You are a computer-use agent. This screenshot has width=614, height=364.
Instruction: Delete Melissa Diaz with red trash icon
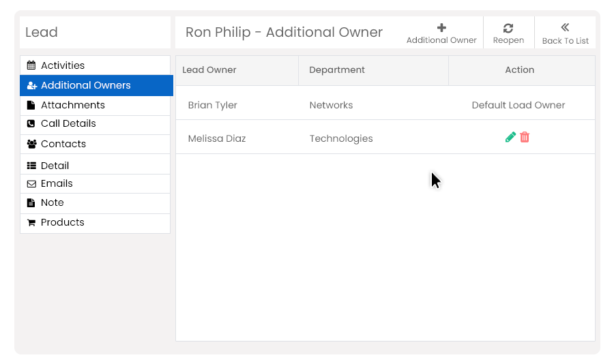click(525, 138)
